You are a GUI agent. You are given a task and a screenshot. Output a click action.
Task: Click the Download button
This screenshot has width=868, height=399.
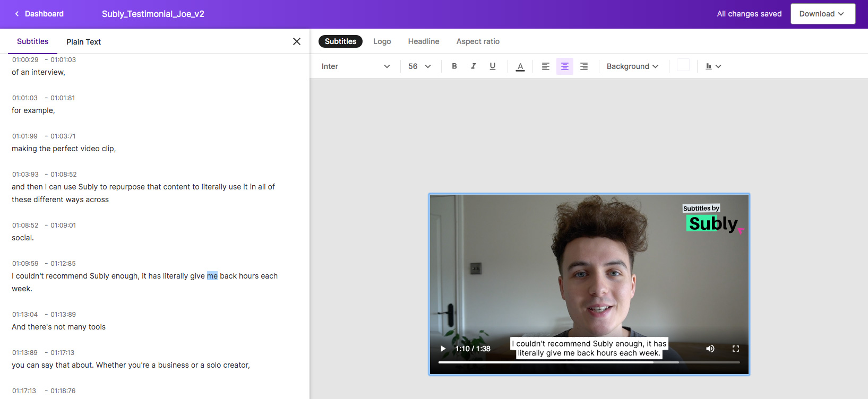click(x=822, y=14)
